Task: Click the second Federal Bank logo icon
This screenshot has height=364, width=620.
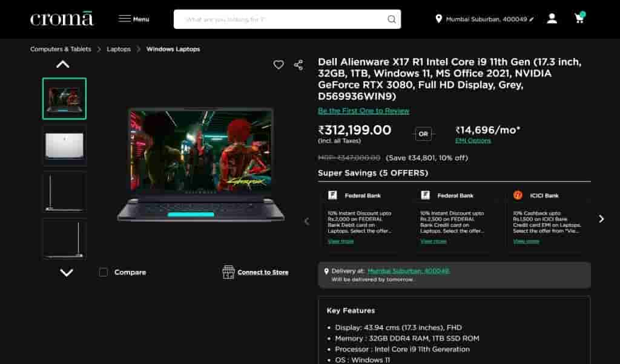Action: pyautogui.click(x=425, y=195)
